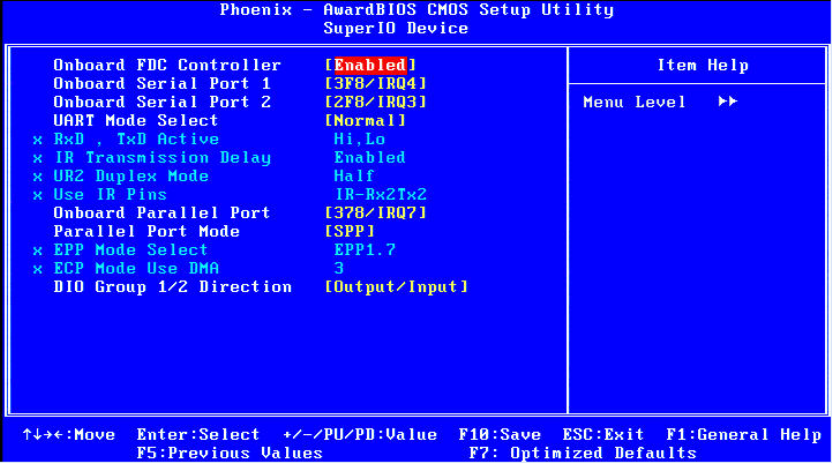Click the x marker beside RxD , TxD Active
The height and width of the screenshot is (463, 832).
point(38,141)
